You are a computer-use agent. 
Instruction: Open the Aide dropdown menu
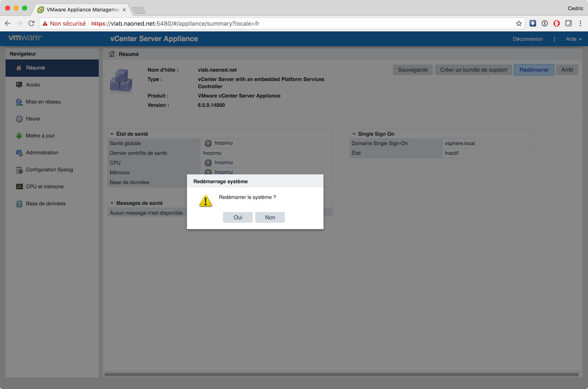point(573,39)
